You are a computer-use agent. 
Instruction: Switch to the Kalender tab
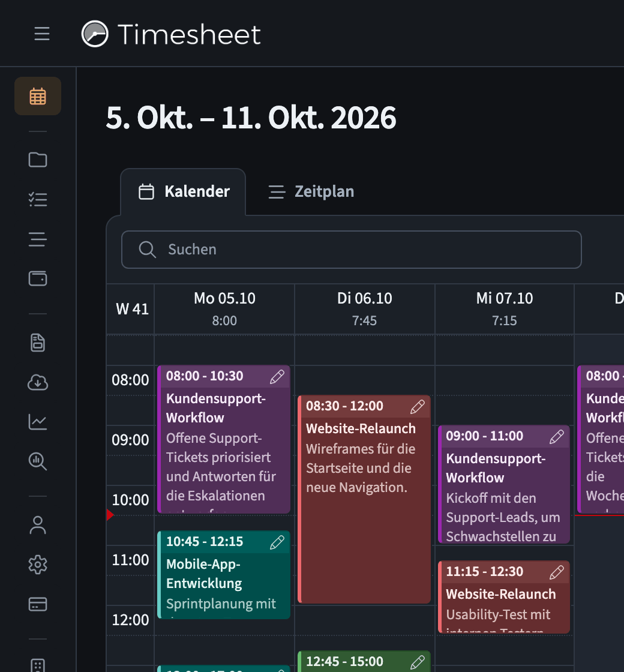click(x=184, y=191)
